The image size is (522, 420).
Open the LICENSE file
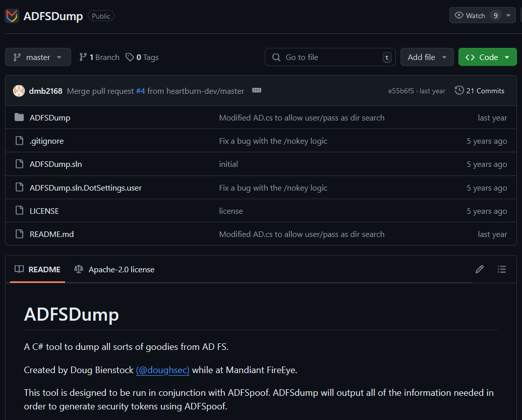(44, 211)
